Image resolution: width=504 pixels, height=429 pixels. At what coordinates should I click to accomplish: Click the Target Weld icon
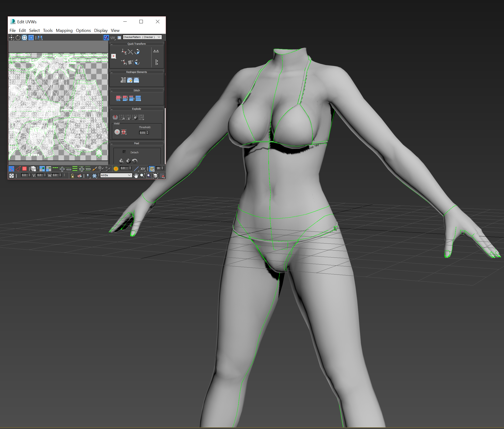click(x=117, y=132)
